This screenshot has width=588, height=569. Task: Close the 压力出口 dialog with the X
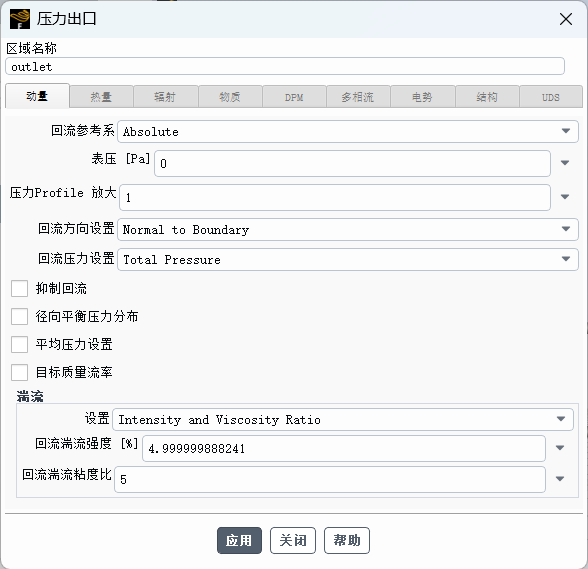tap(566, 19)
